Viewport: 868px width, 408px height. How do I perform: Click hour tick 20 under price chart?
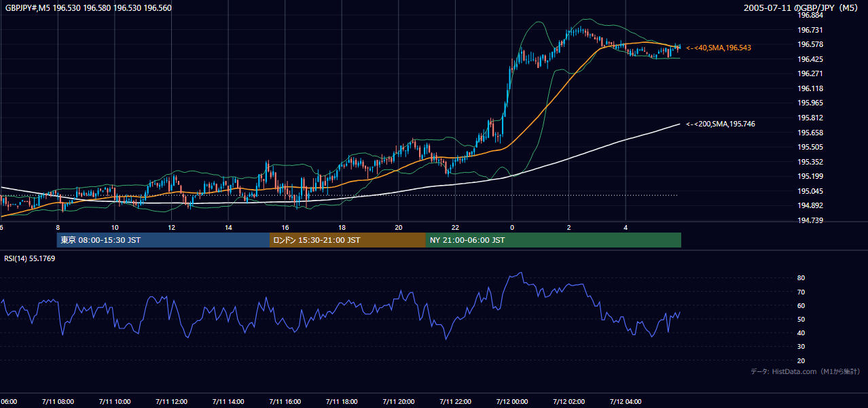click(398, 227)
